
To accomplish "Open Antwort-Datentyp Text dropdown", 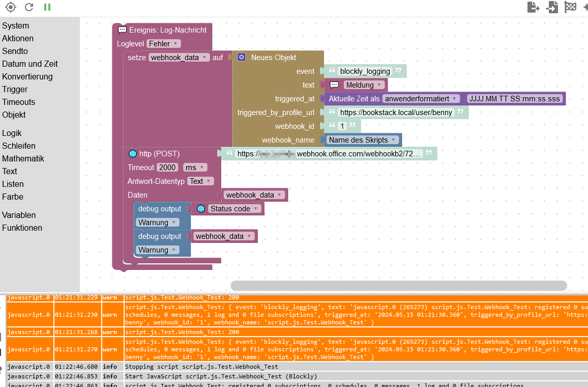I will click(x=200, y=181).
